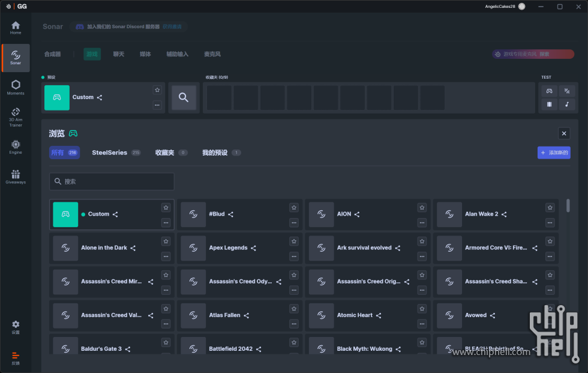Select Assassin's Creed Val... preset card

(112, 315)
